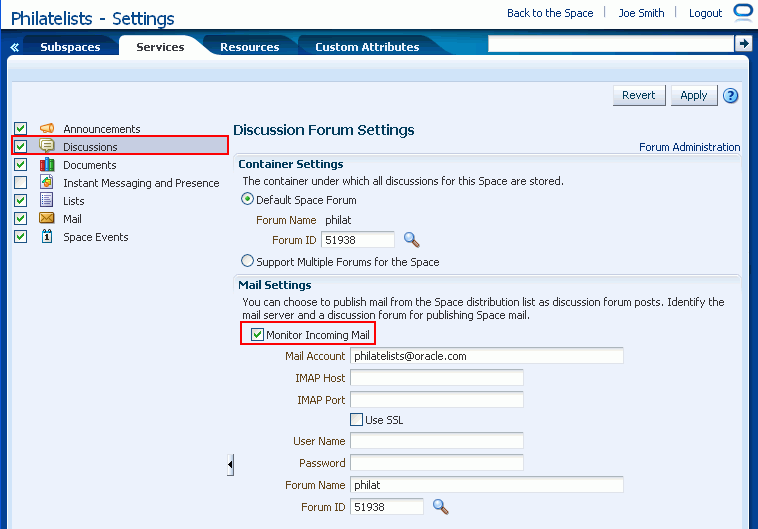Select the Documents service label
This screenshot has height=529, width=758.
89,165
